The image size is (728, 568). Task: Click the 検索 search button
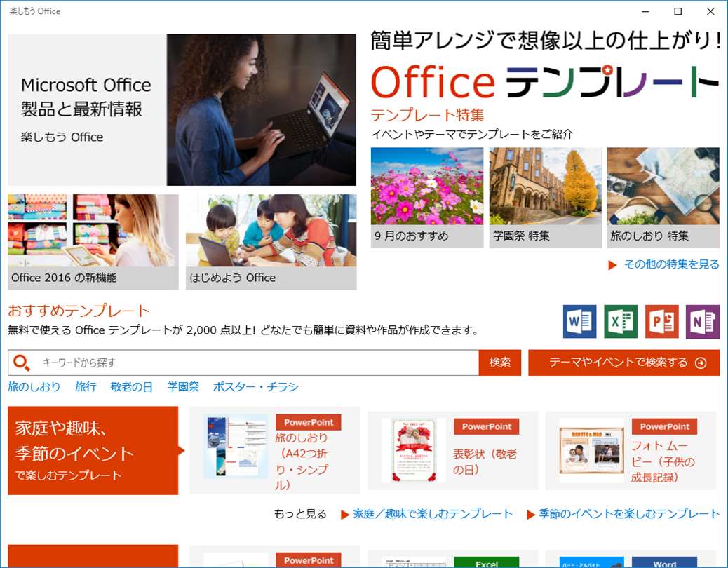coord(499,363)
